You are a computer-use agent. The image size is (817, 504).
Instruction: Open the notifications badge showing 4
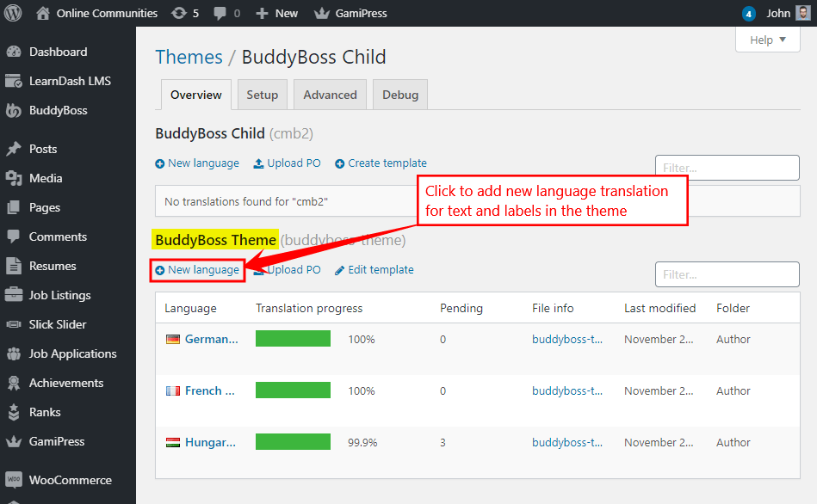pos(749,14)
